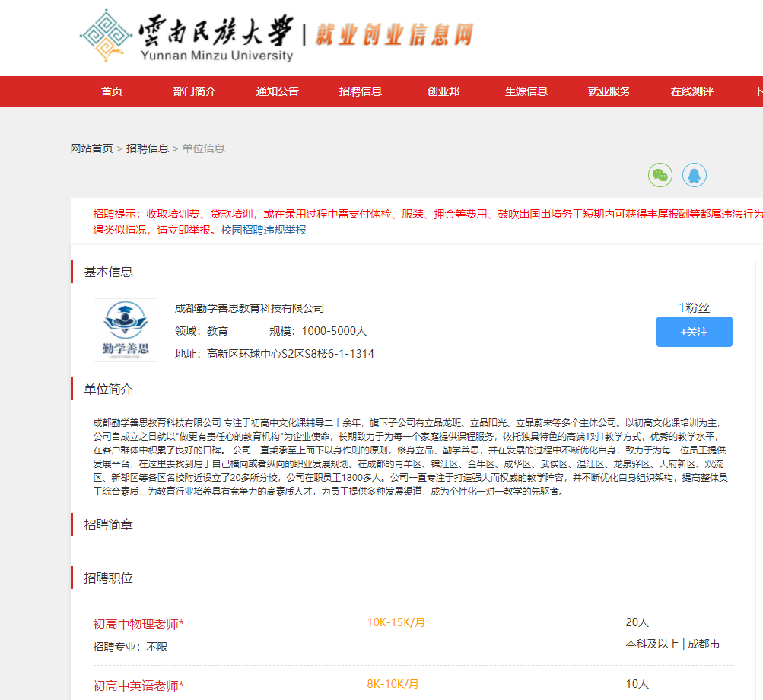
Task: Click the 网站首页 breadcrumb link
Action: (x=91, y=148)
